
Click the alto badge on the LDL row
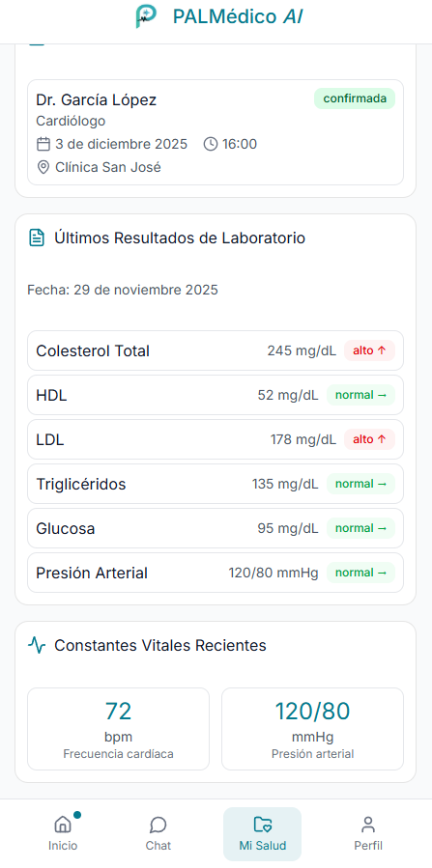[369, 439]
